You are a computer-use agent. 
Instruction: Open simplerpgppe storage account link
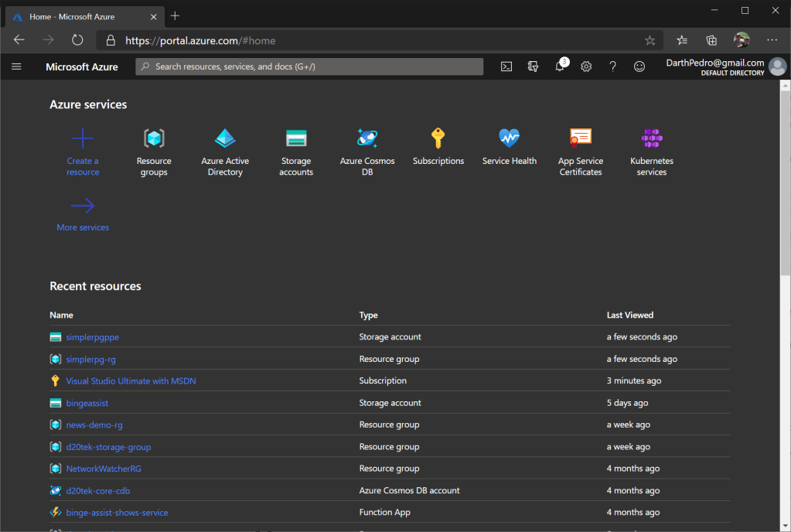(92, 337)
